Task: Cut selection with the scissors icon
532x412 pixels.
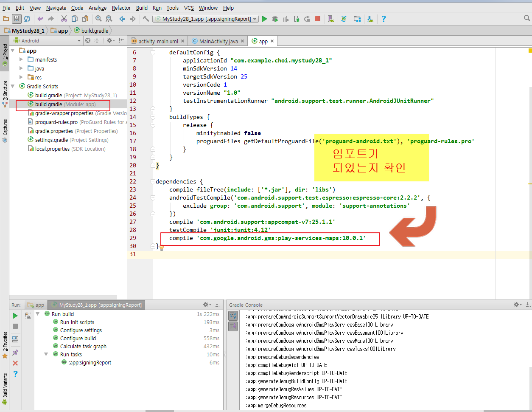Action: click(x=64, y=19)
